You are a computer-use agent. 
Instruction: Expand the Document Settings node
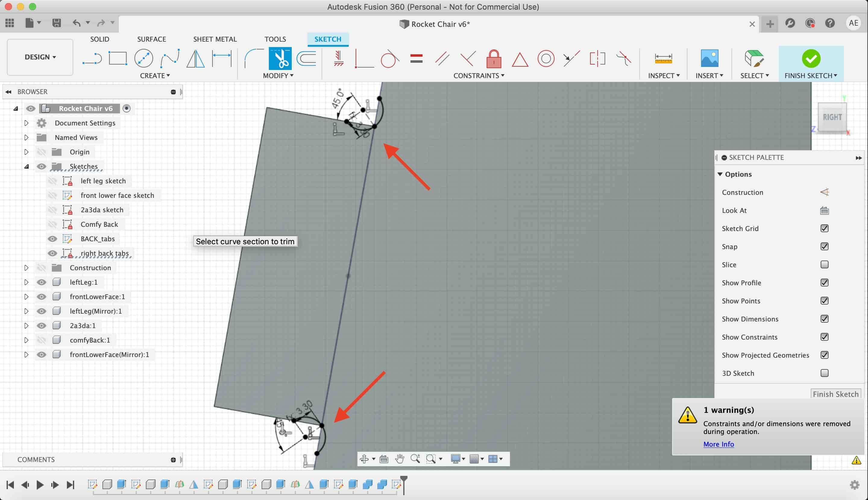[x=27, y=123]
